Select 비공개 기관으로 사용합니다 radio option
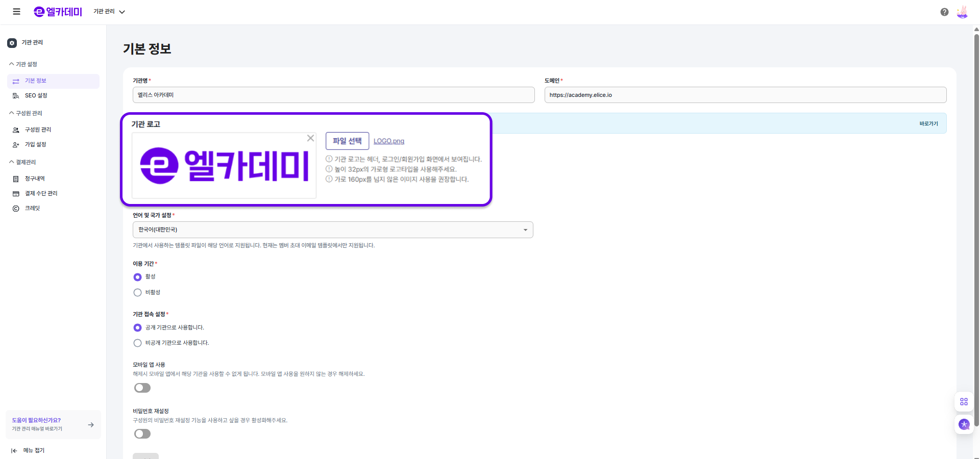This screenshot has height=459, width=980. click(x=137, y=343)
